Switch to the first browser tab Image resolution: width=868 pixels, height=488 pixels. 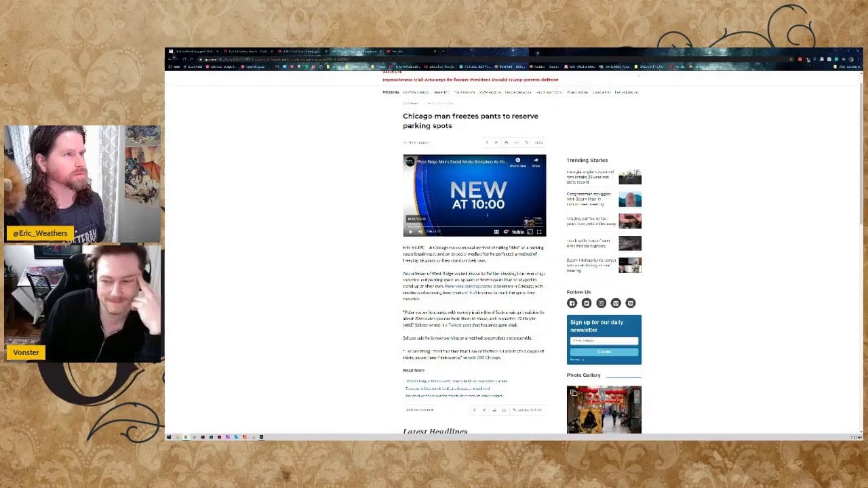(193, 52)
